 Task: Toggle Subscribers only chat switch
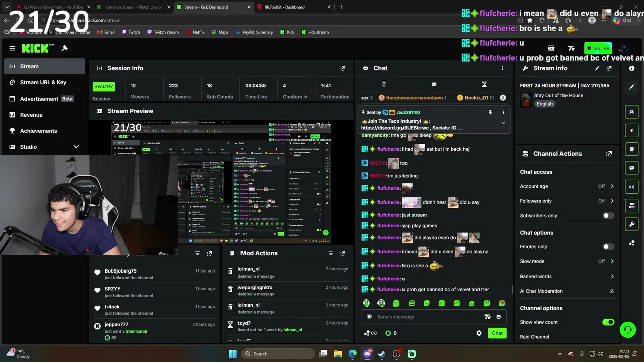click(x=608, y=216)
